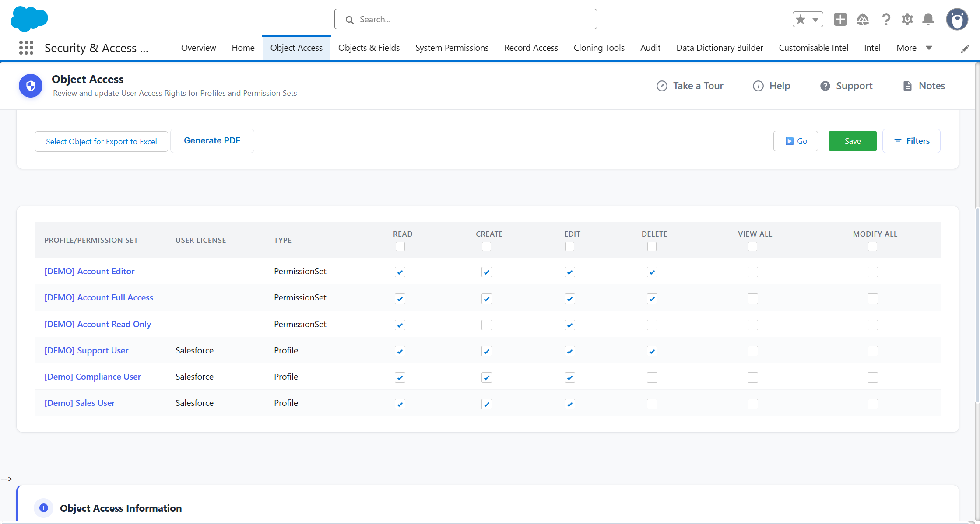The width and height of the screenshot is (980, 524).
Task: Click the Generate PDF button
Action: click(212, 140)
